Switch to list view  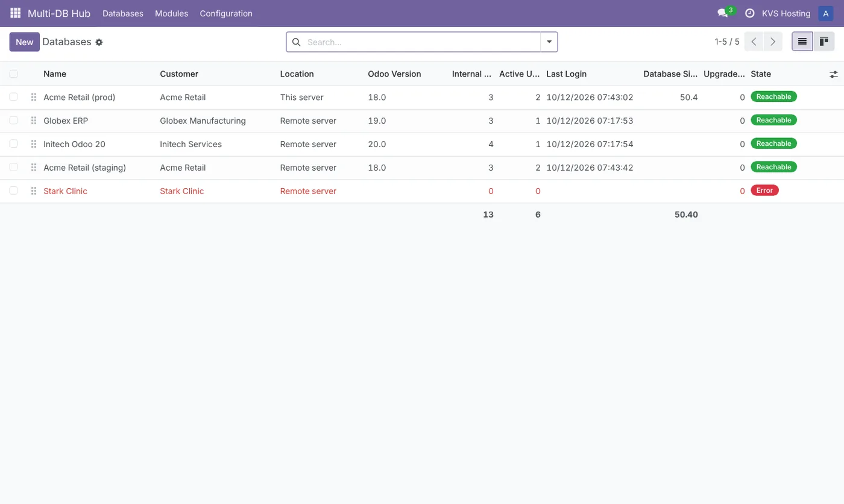click(x=802, y=42)
